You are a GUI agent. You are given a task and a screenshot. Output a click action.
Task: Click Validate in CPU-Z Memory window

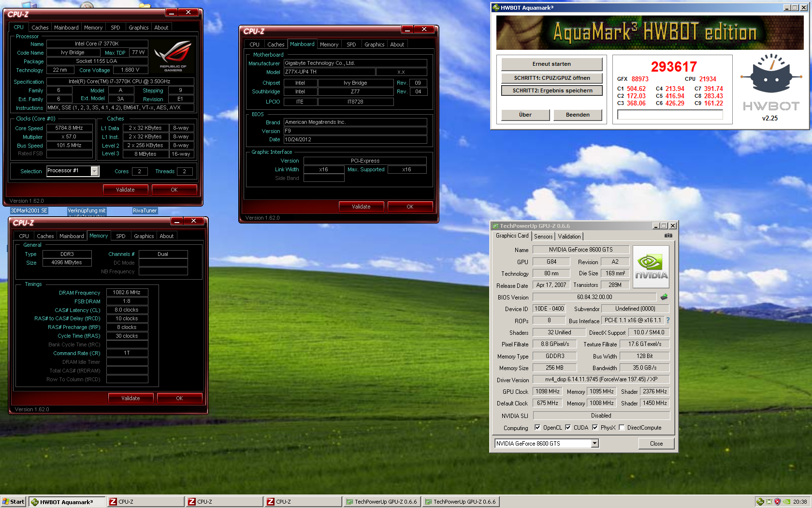point(130,398)
